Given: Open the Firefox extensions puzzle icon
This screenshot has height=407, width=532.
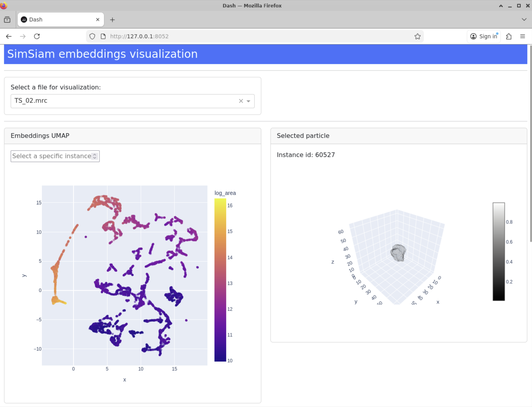Looking at the screenshot, I should [509, 36].
